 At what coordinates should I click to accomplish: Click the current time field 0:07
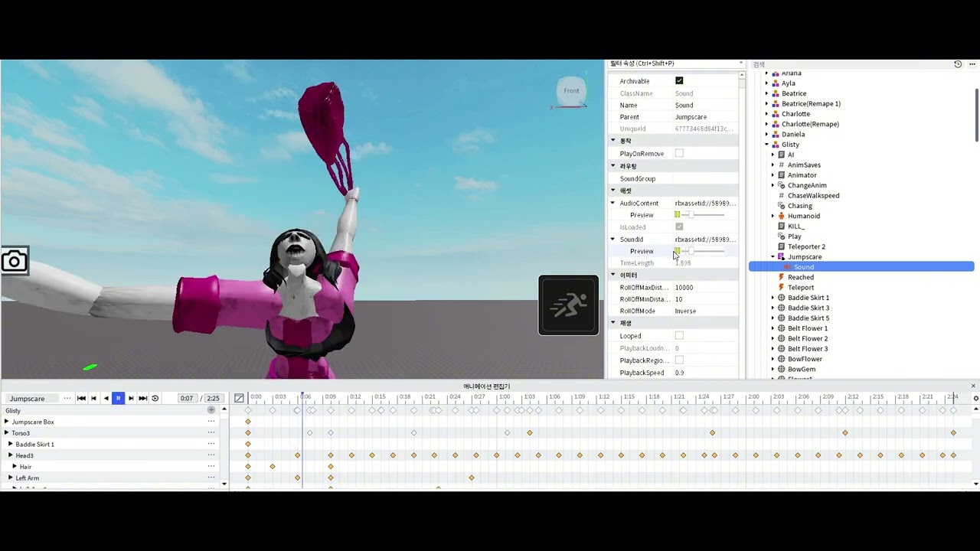click(187, 398)
